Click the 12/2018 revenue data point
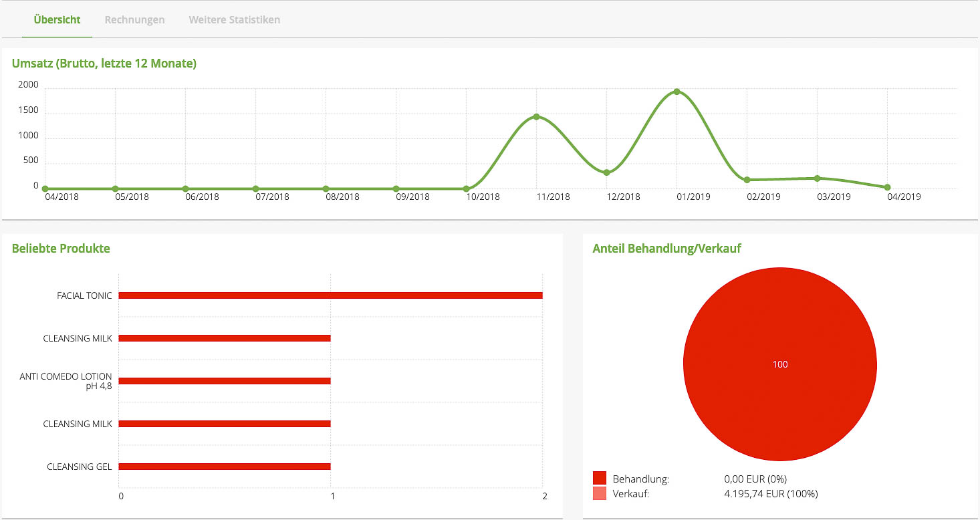The width and height of the screenshot is (980, 520). click(606, 172)
